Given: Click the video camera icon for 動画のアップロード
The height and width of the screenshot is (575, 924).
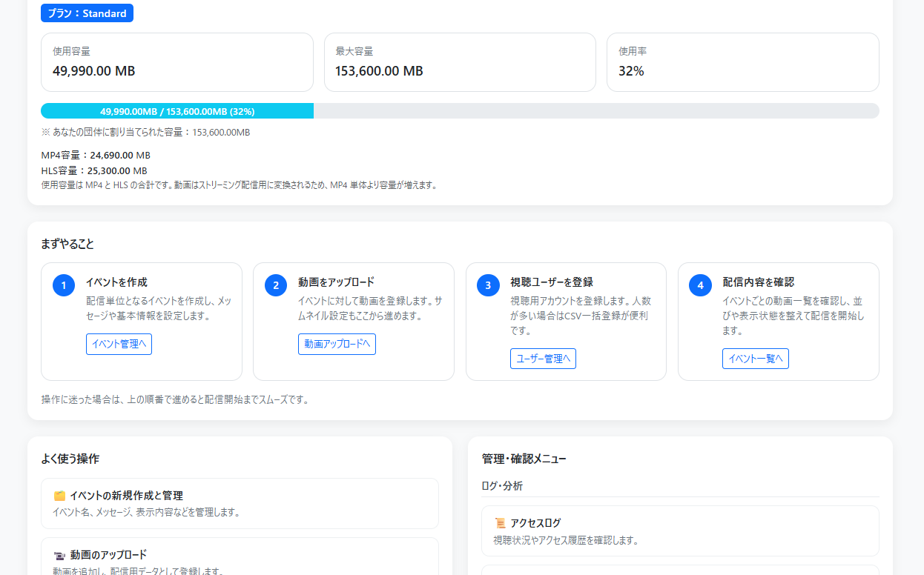Looking at the screenshot, I should (x=61, y=554).
